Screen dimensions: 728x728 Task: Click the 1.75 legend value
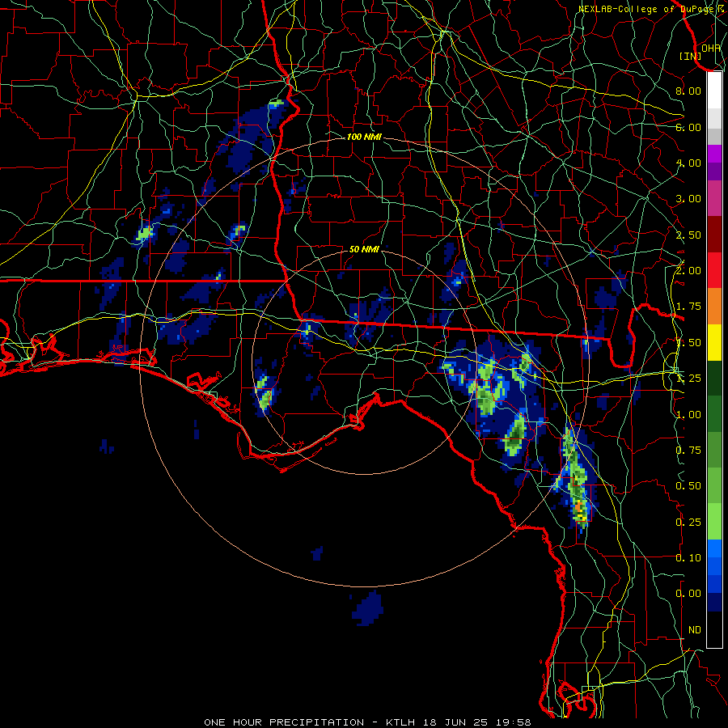coord(688,307)
